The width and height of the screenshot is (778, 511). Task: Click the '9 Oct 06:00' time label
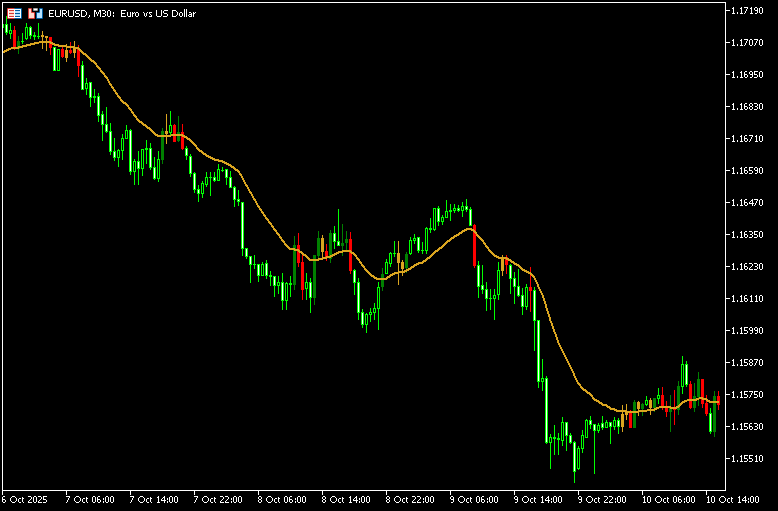tap(475, 499)
